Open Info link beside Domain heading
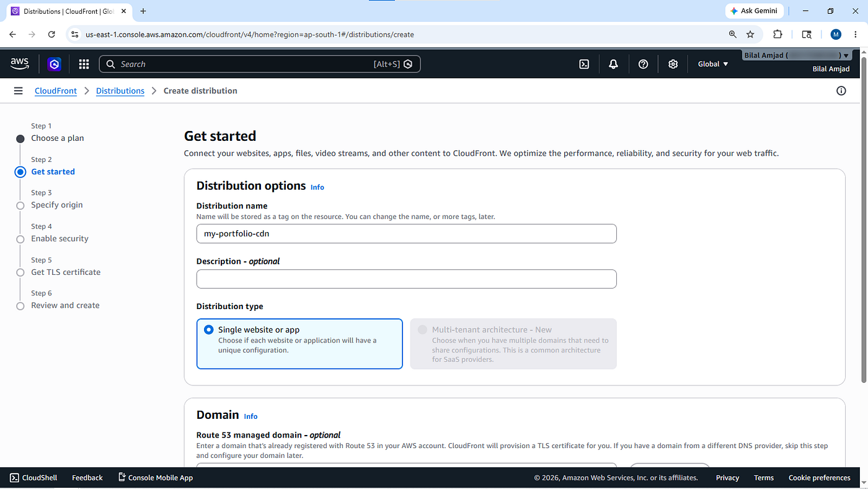 click(x=250, y=416)
